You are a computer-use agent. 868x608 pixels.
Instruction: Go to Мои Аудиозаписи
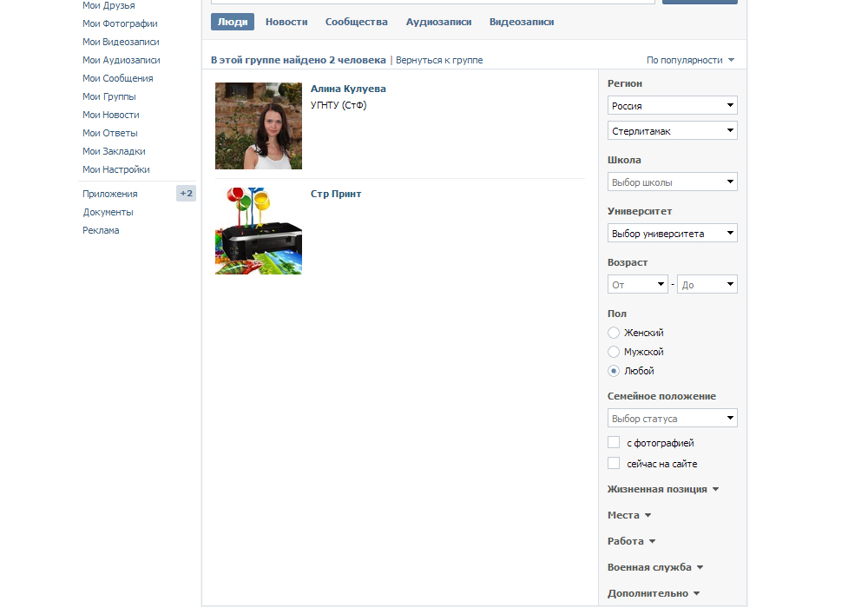tap(122, 60)
